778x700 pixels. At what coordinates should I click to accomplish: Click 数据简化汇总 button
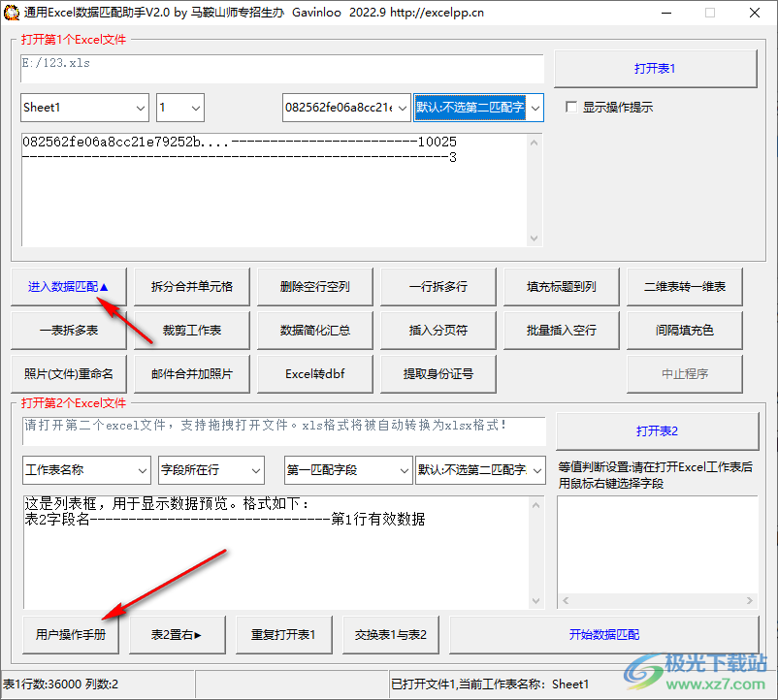click(x=315, y=331)
